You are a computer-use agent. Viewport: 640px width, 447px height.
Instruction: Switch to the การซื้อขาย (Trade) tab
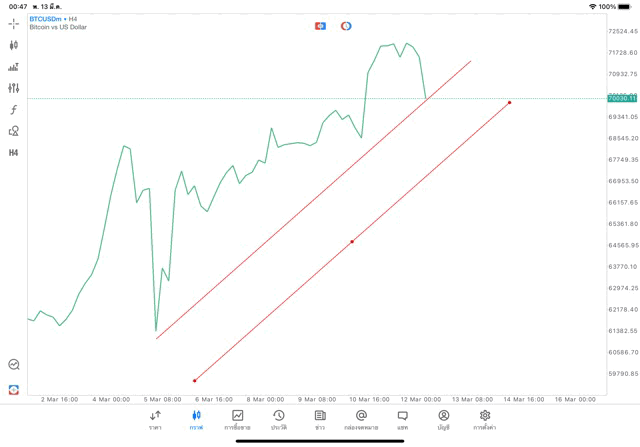237,419
